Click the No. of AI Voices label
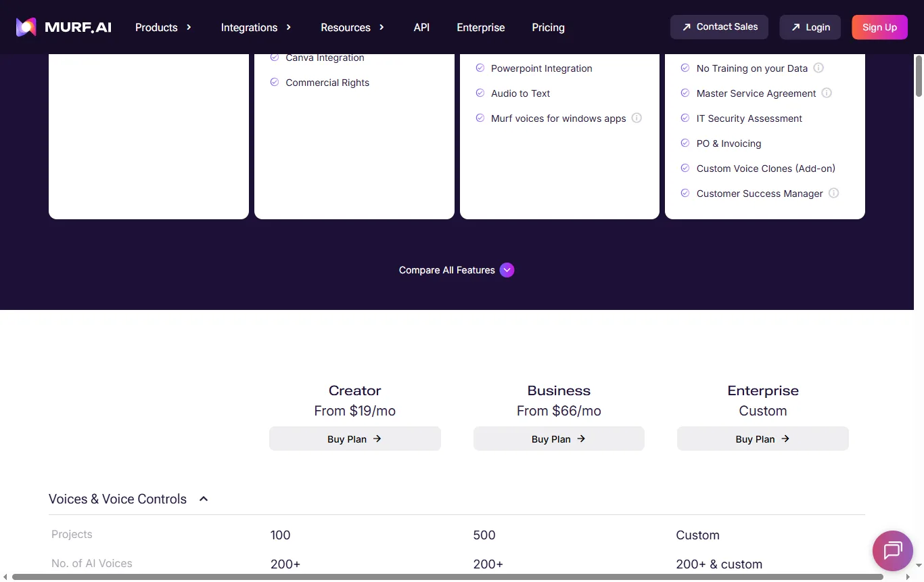This screenshot has height=582, width=924. click(92, 563)
